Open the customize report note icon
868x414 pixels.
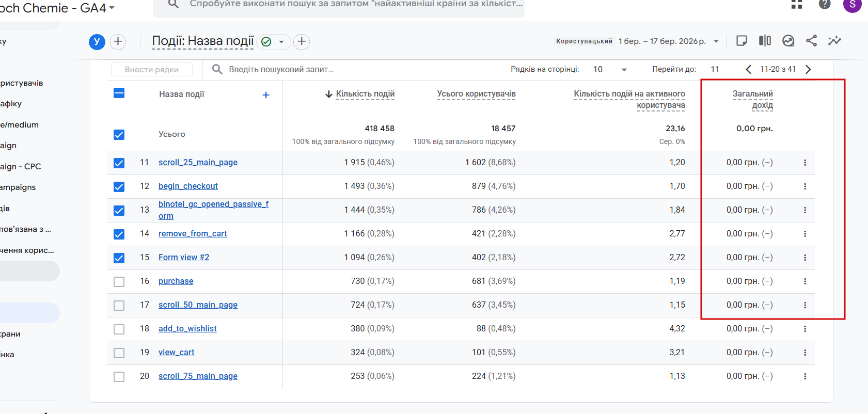tap(741, 41)
